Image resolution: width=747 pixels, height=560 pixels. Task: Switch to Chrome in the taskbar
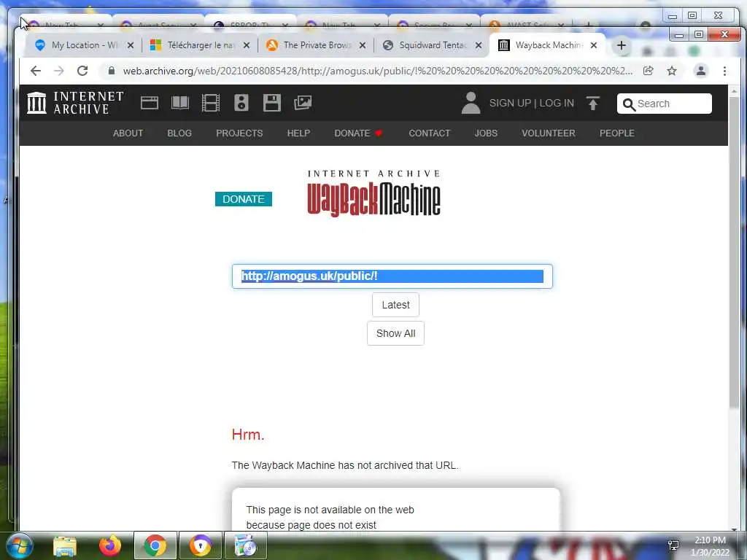point(155,545)
